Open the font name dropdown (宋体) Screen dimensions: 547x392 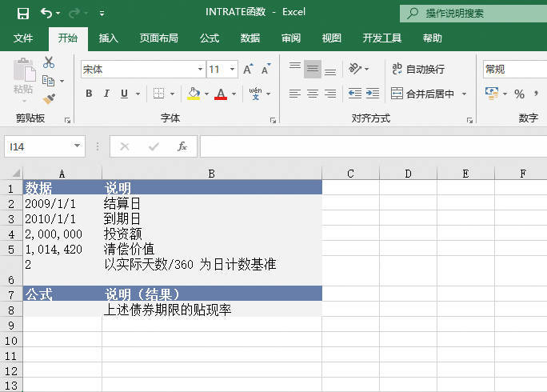pyautogui.click(x=200, y=70)
